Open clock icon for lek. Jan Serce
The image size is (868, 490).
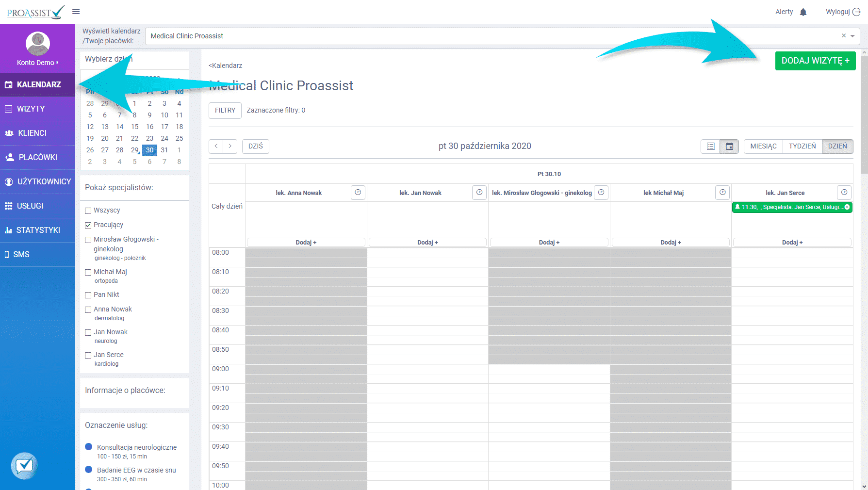tap(844, 193)
